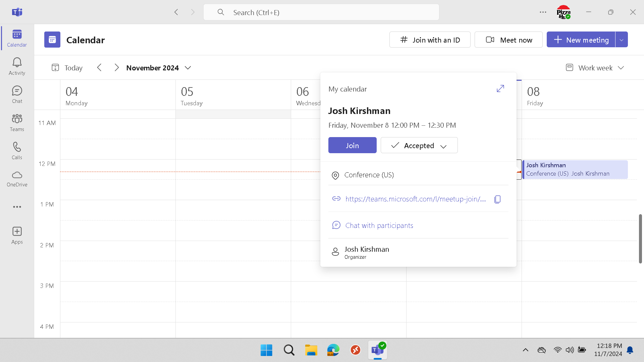Click the calendar vertical scrollbar

[x=640, y=239]
